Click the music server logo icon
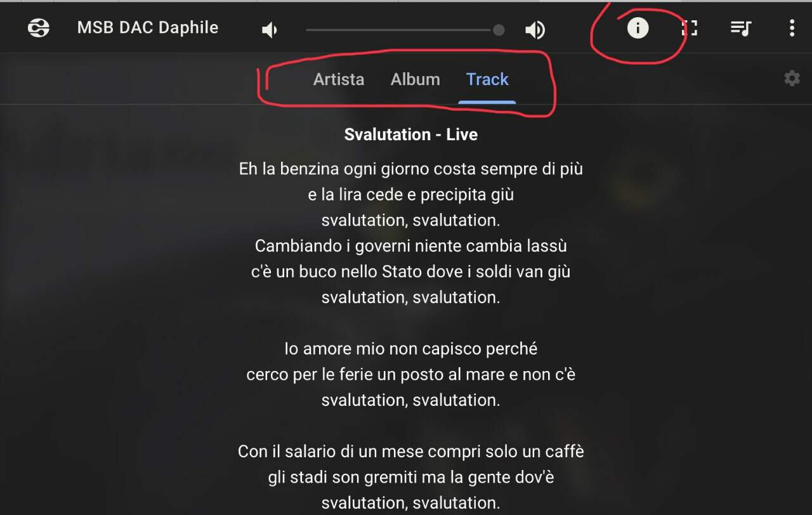This screenshot has width=812, height=515. point(39,28)
